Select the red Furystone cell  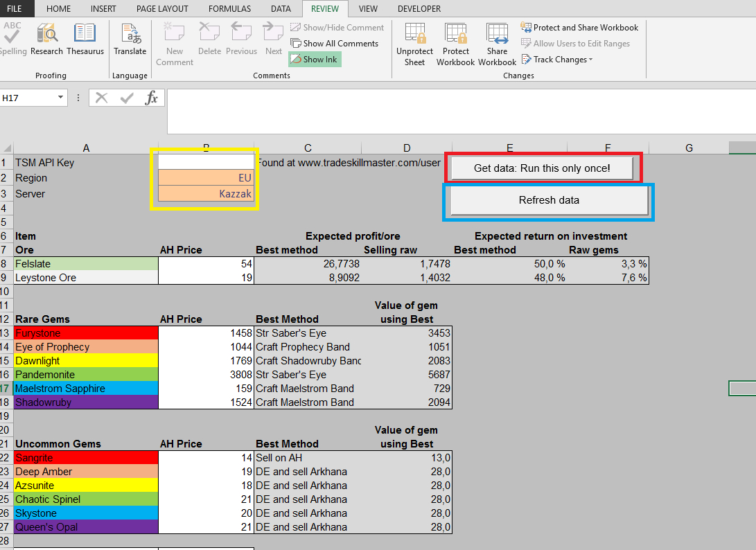(86, 333)
